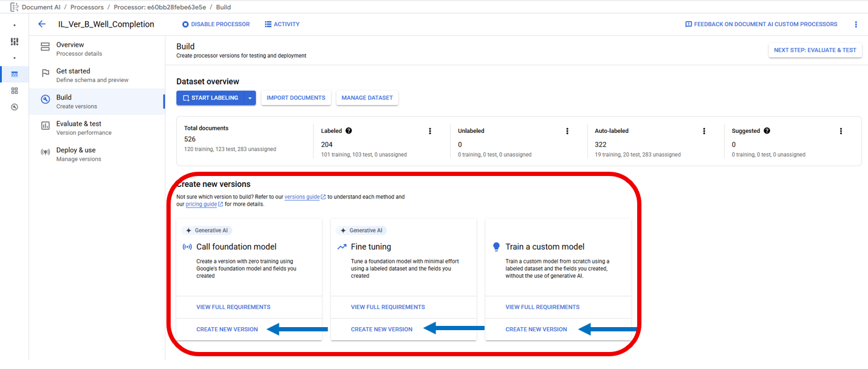Create new version under Fine tuning
Image resolution: width=868 pixels, height=369 pixels.
click(x=381, y=330)
